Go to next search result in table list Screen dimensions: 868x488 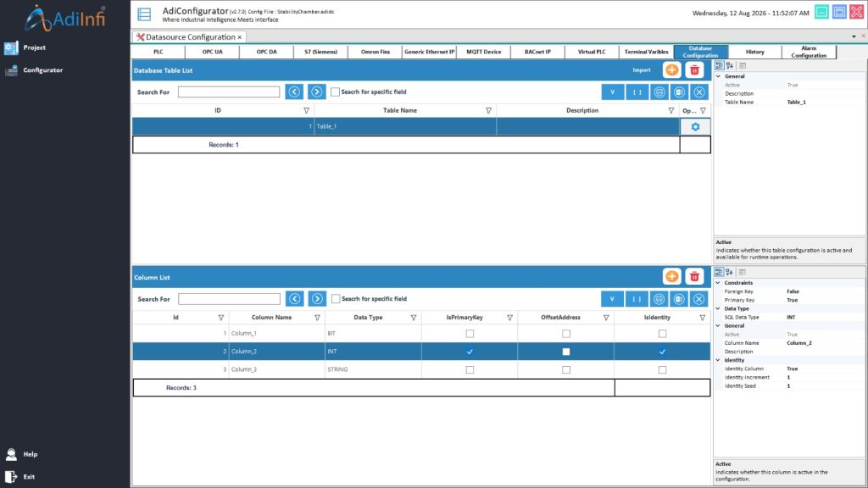tap(317, 91)
